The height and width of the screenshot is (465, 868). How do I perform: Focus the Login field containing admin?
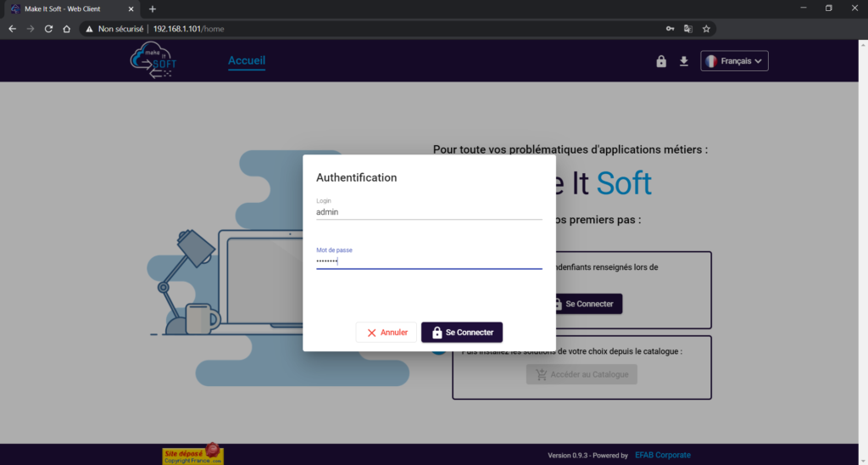click(429, 212)
